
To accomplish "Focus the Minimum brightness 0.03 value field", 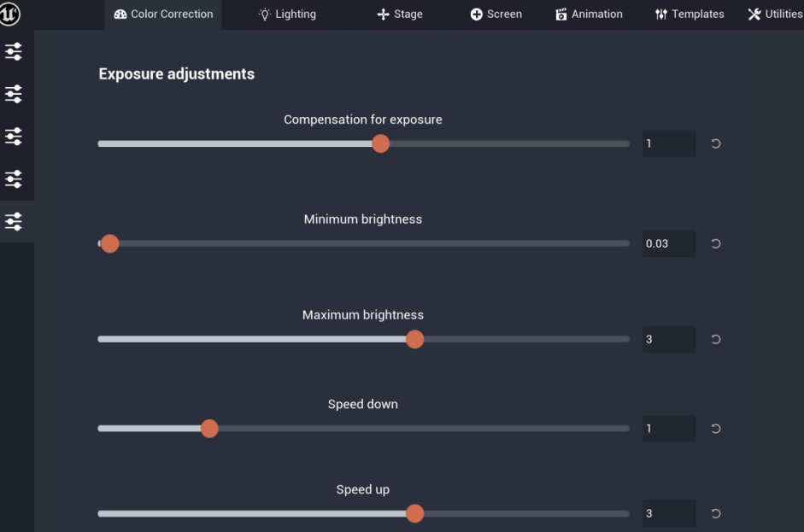I will point(669,244).
